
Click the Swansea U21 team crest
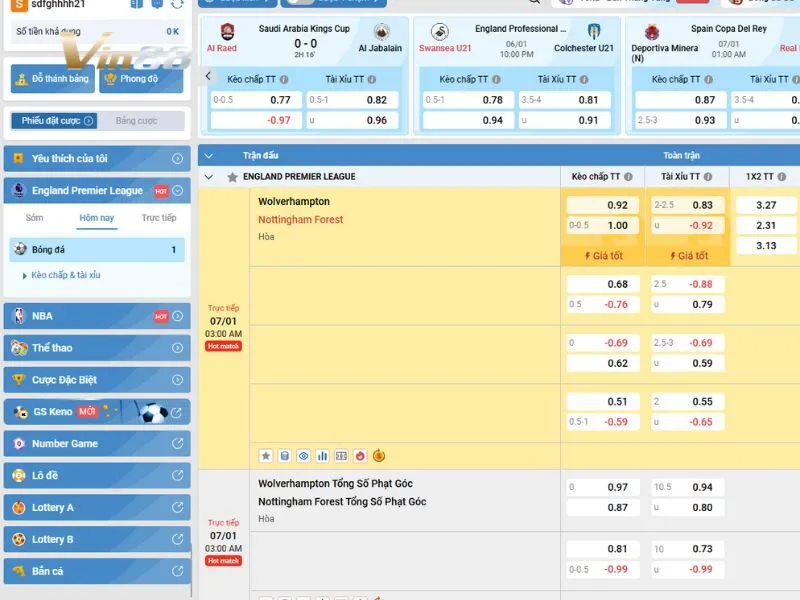440,32
